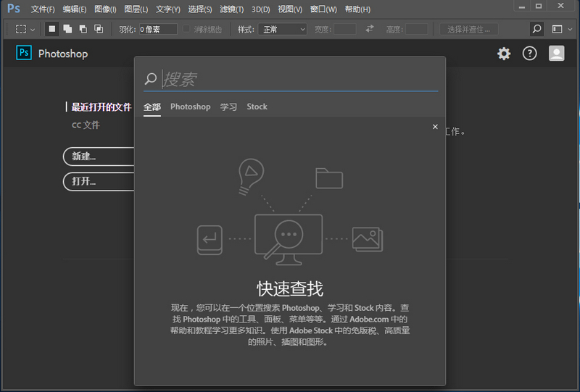This screenshot has height=392, width=580.
Task: Click the search magnifier icon in options bar
Action: 536,29
